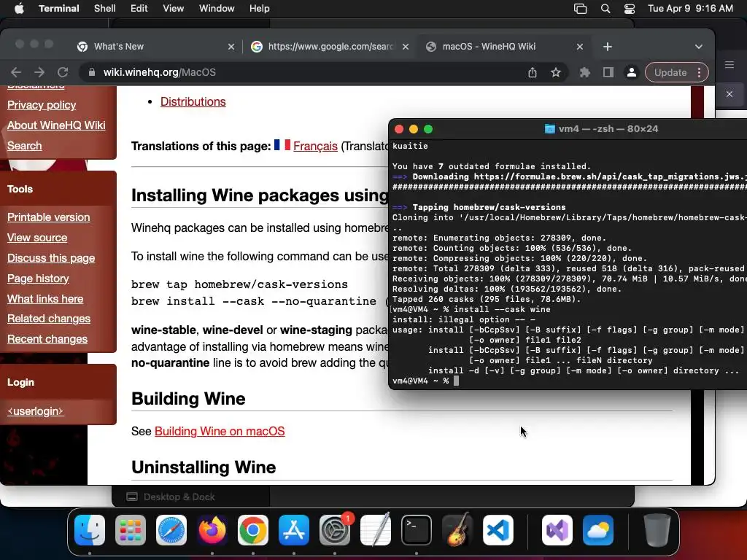Click Stage Manager windows icon in menu bar
This screenshot has height=560, width=747.
[x=580, y=9]
